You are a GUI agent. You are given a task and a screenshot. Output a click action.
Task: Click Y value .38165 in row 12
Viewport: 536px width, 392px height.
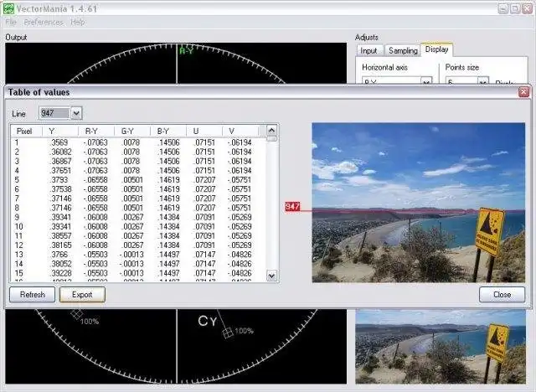(x=60, y=245)
